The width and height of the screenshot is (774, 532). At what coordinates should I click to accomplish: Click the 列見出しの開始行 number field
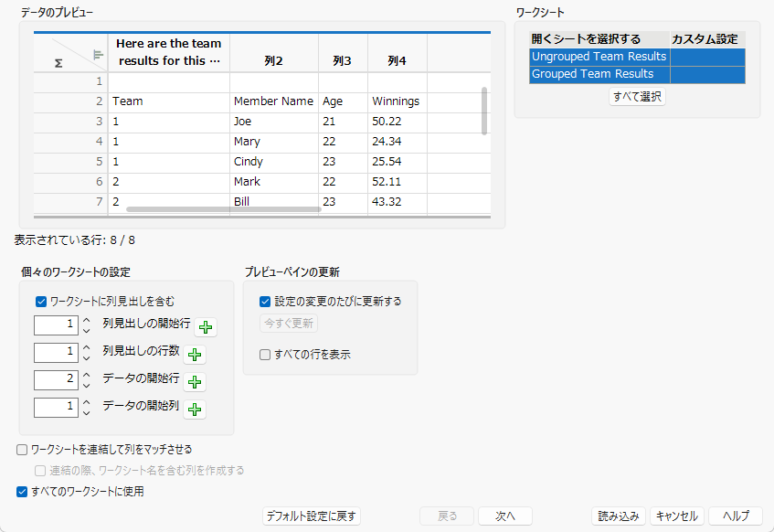(x=56, y=325)
